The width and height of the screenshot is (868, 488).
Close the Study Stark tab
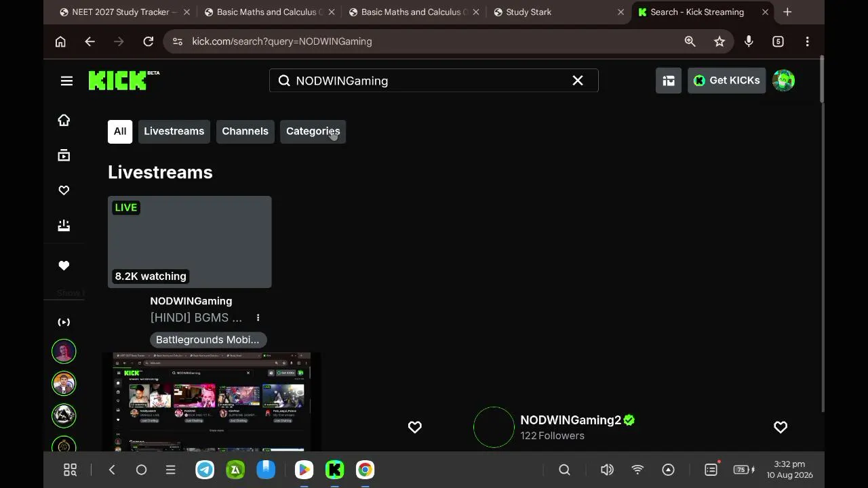[x=620, y=12]
